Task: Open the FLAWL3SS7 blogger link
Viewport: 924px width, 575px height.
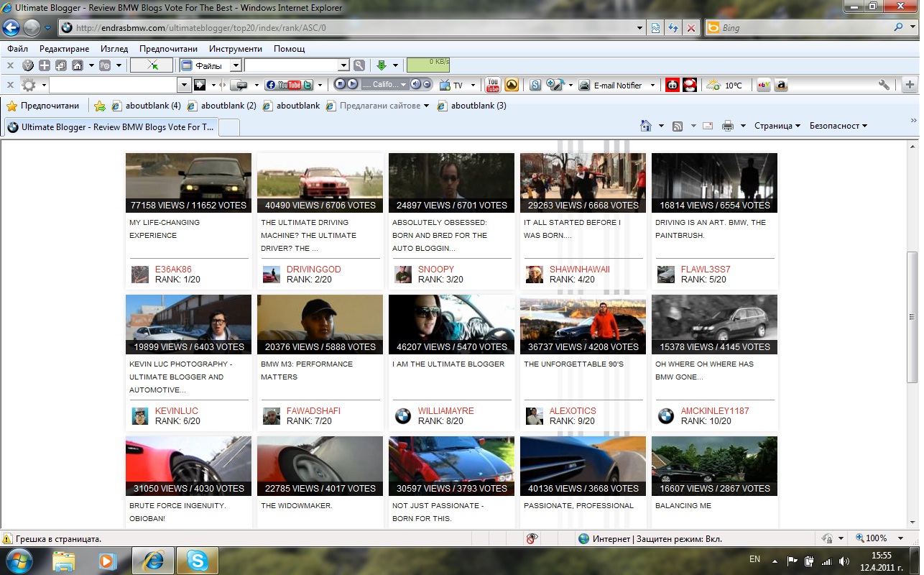Action: coord(706,270)
